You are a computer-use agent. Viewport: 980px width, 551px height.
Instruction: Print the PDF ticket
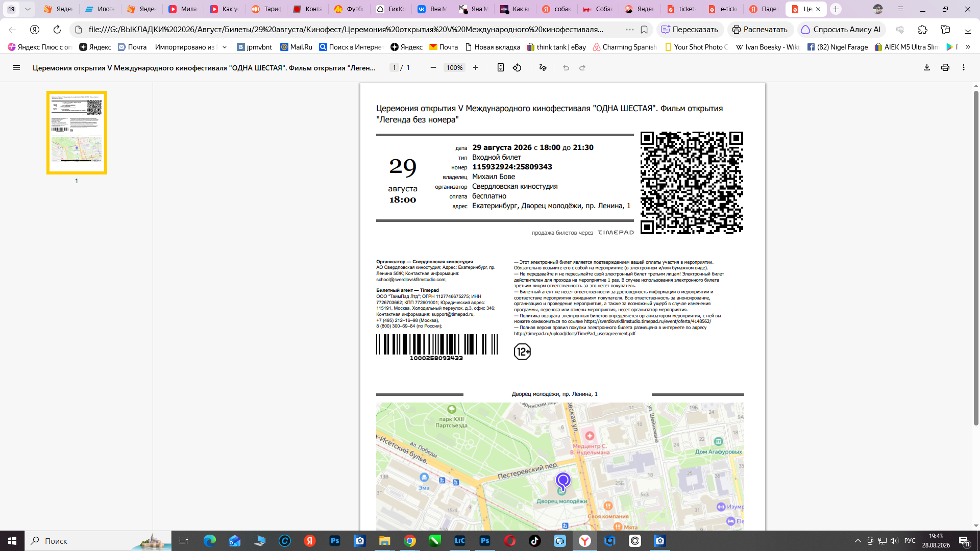[x=945, y=67]
